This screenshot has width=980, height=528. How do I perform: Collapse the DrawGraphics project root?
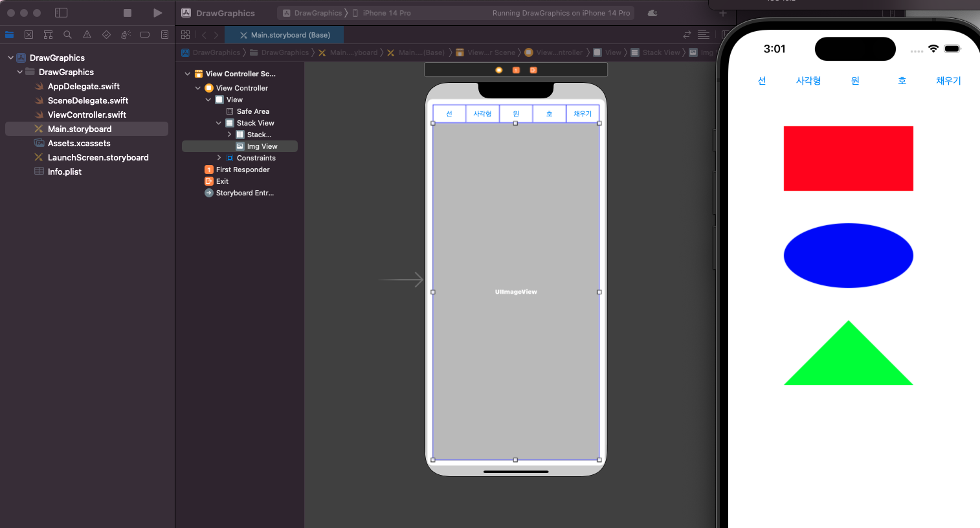coord(10,58)
